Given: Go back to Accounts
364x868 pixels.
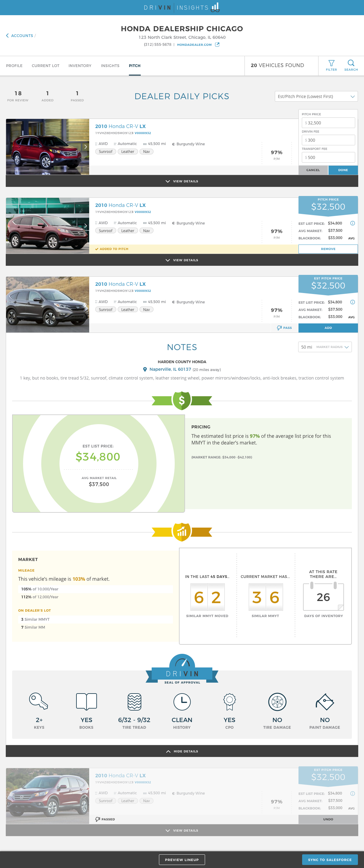Looking at the screenshot, I should (x=22, y=36).
